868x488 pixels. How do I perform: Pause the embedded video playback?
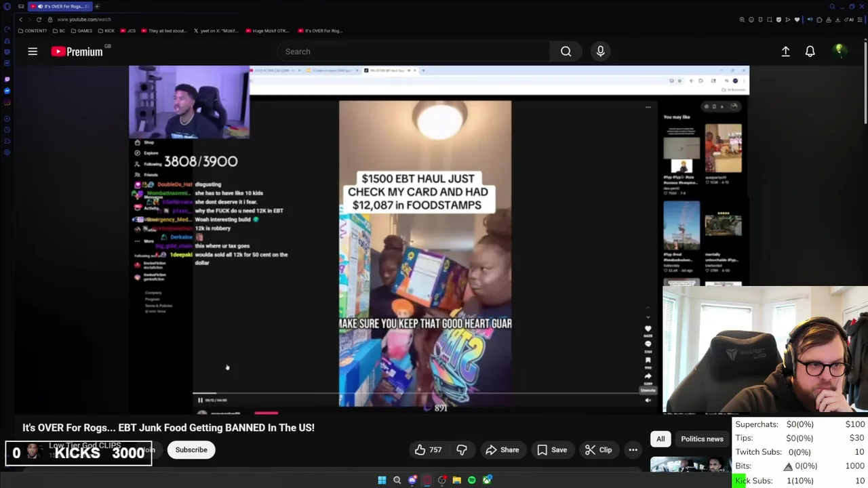click(200, 400)
